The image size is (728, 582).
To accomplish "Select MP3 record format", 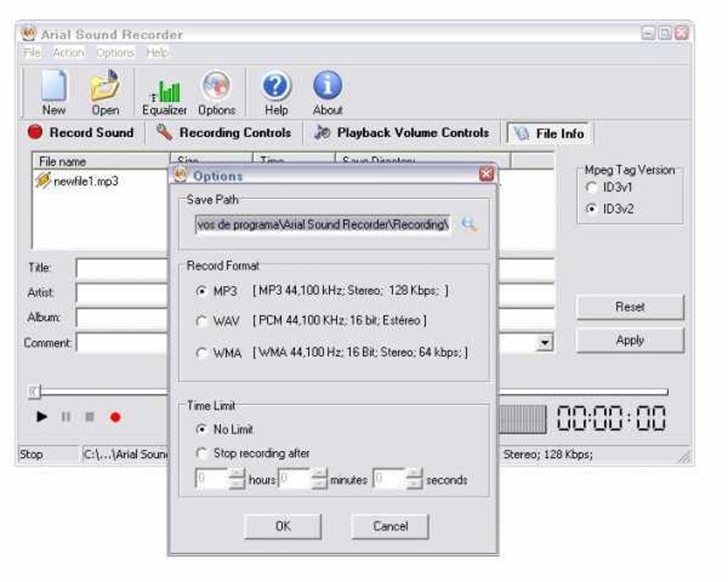I will pos(201,291).
